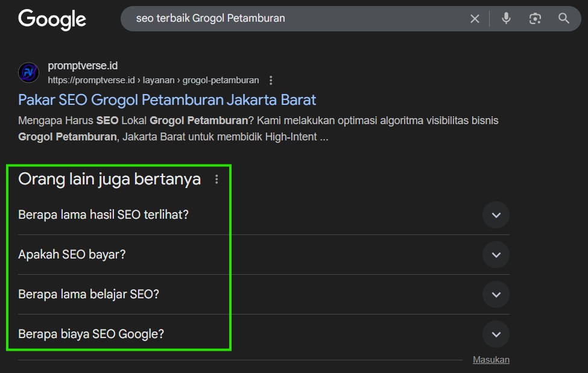Start a voice search with the microphone icon
This screenshot has height=373, width=588.
tap(505, 18)
